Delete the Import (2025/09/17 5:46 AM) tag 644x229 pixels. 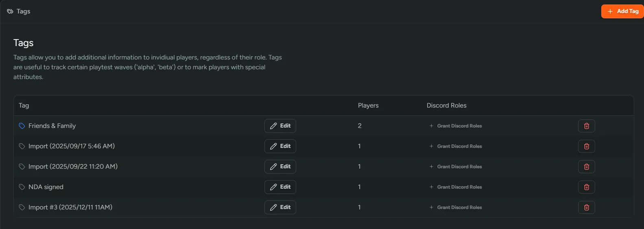586,146
